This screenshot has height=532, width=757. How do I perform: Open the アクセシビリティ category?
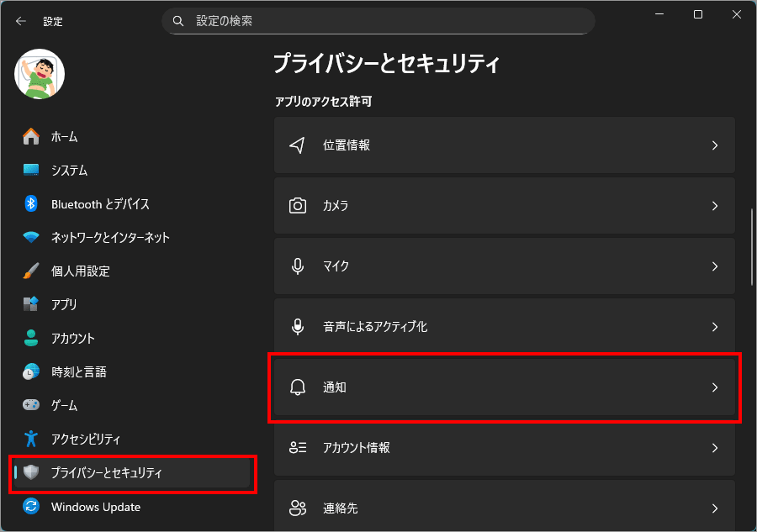pos(85,439)
